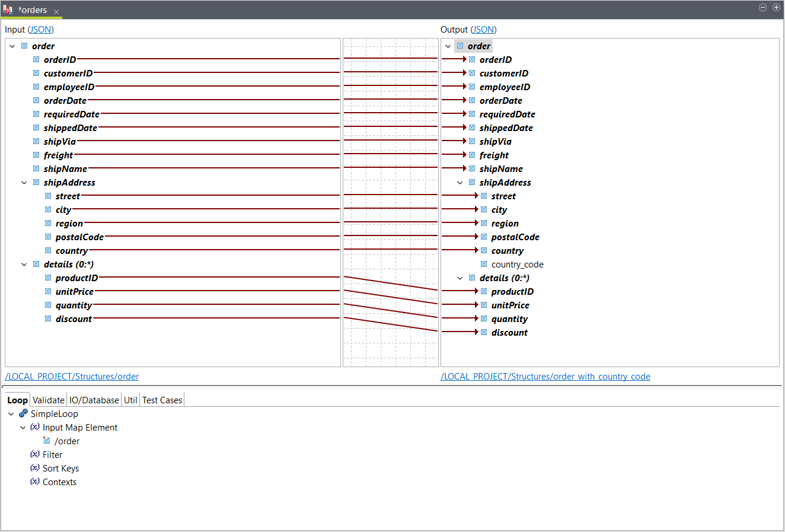The image size is (785, 532).
Task: Open the Test Cases tab
Action: pyautogui.click(x=162, y=400)
